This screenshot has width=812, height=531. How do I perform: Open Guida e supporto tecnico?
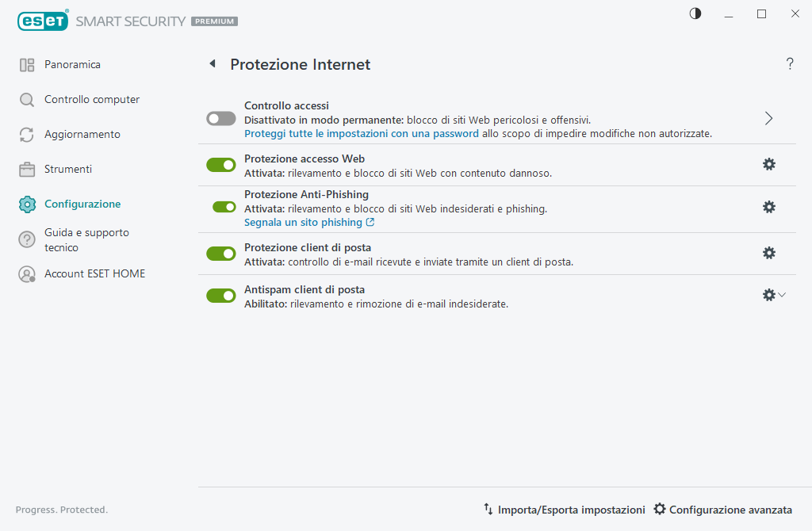click(87, 239)
